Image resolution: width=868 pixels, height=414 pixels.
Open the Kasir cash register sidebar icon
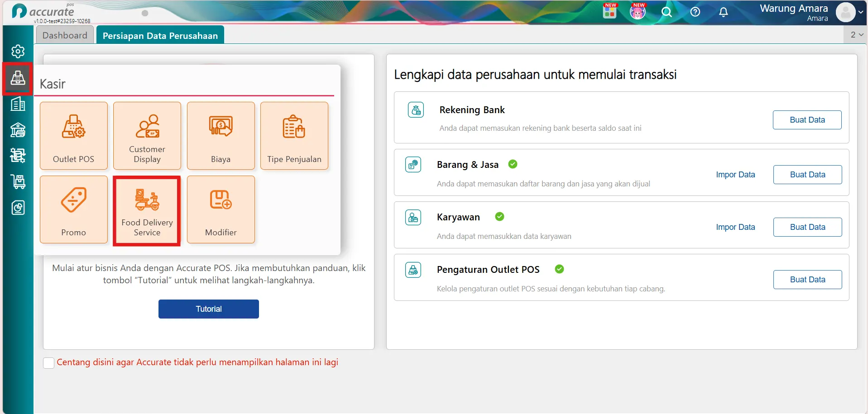coord(18,78)
